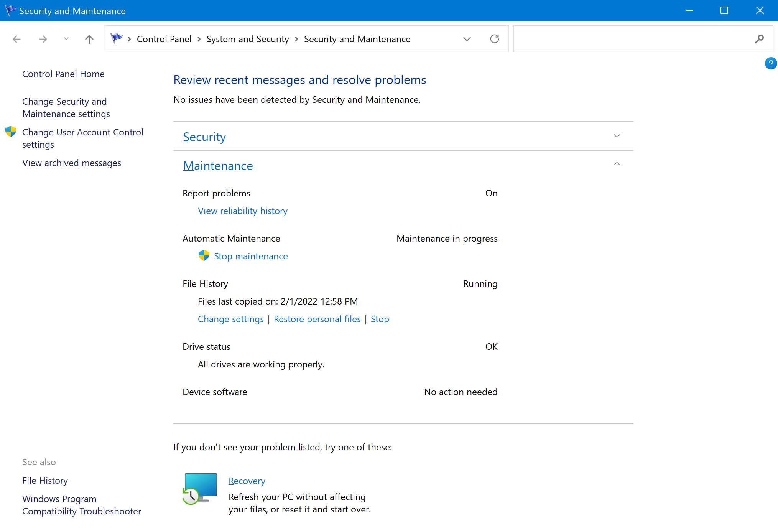Click Security and Maintenance breadcrumb segment
Image resolution: width=778 pixels, height=532 pixels.
357,39
